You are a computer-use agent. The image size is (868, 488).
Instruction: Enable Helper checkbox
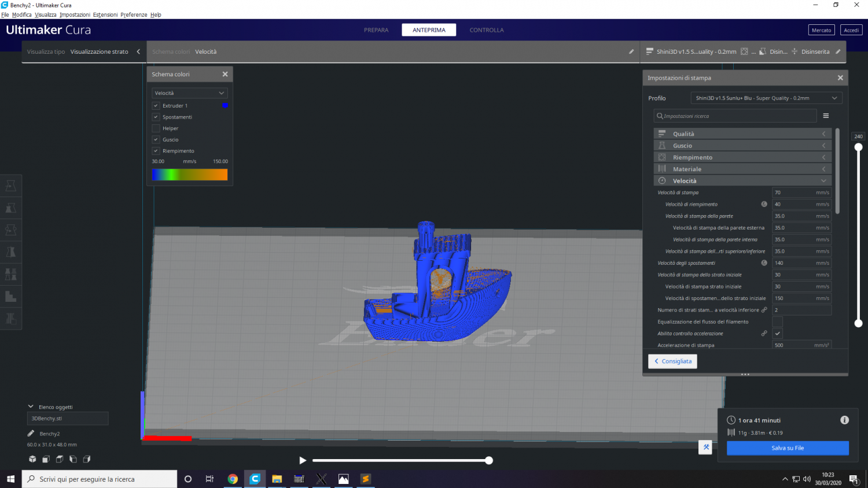pos(156,128)
